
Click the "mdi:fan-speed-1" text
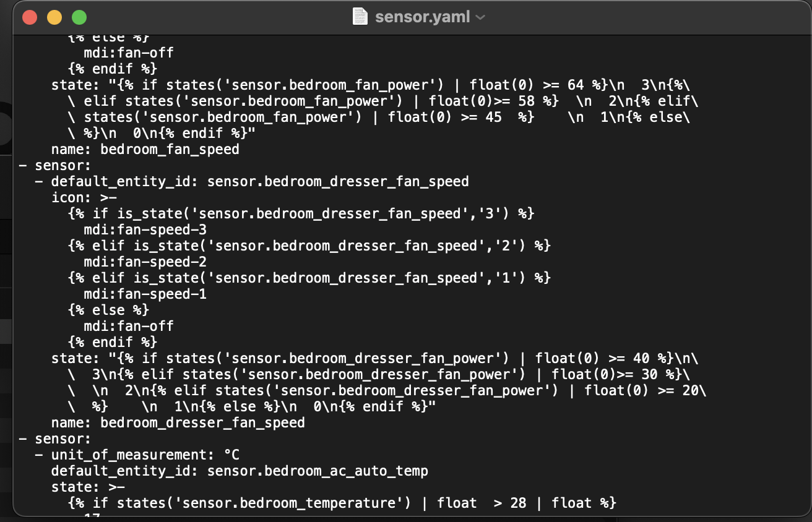click(145, 294)
